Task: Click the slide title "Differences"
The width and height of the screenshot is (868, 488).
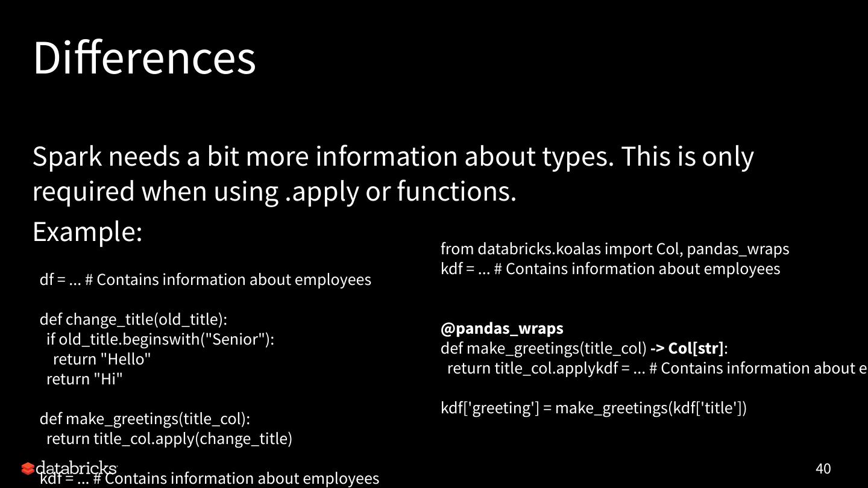Action: click(145, 58)
